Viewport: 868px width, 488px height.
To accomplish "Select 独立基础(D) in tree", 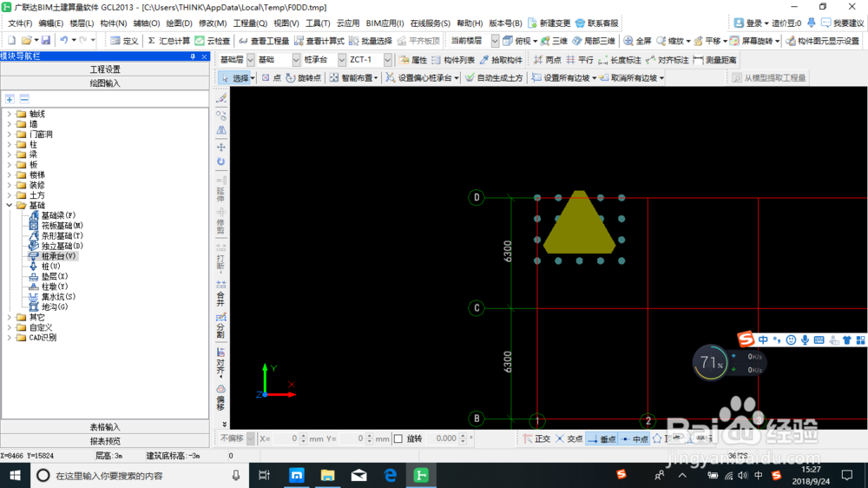I will click(x=62, y=246).
